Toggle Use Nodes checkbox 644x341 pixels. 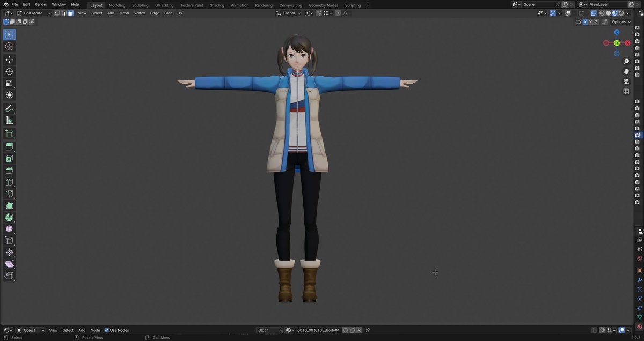(x=106, y=330)
